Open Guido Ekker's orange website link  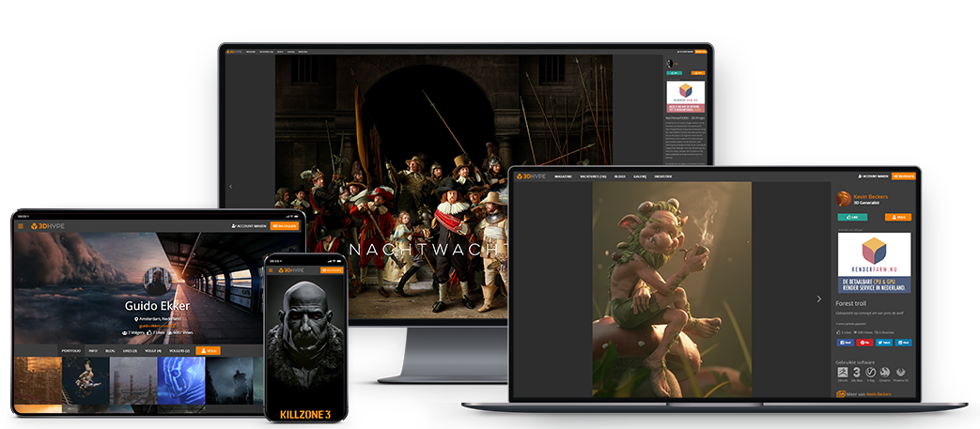point(157,326)
